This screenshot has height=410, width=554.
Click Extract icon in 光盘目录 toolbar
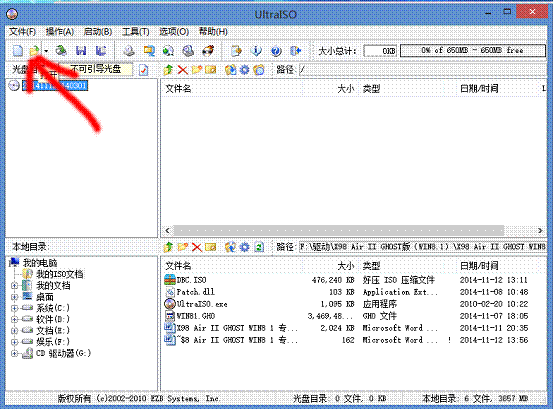coord(230,70)
